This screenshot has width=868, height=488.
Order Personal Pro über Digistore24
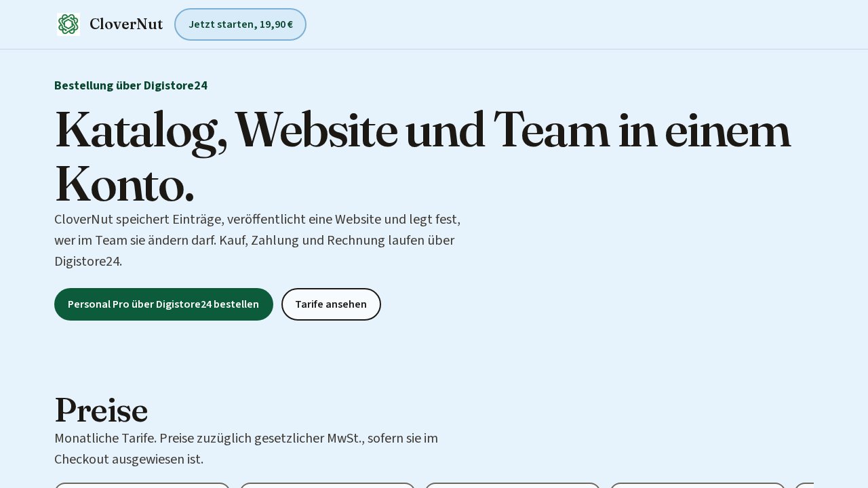(x=163, y=304)
